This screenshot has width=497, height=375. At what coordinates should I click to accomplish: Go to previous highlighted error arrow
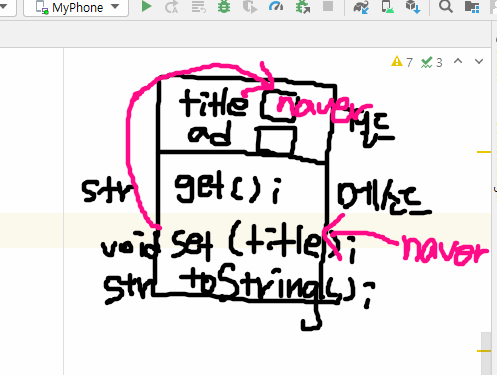pos(458,61)
